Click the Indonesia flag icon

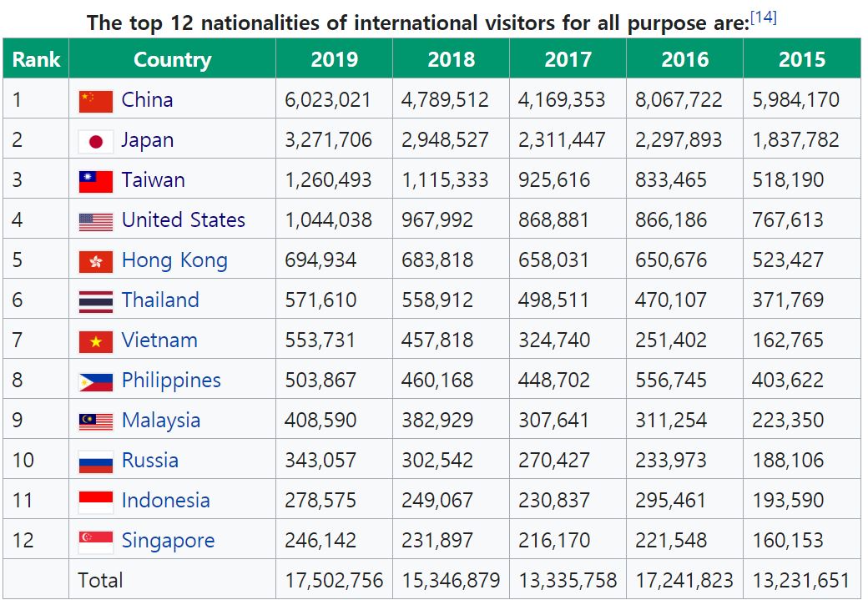[x=95, y=502]
